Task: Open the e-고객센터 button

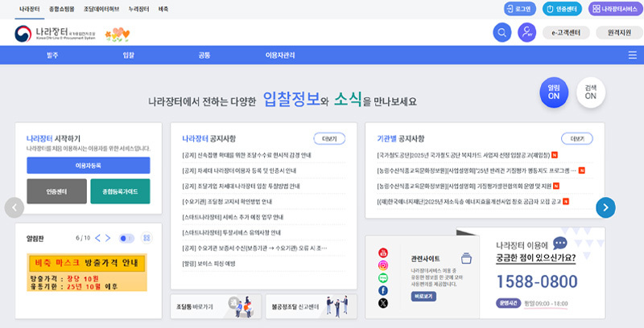Action: pos(566,32)
